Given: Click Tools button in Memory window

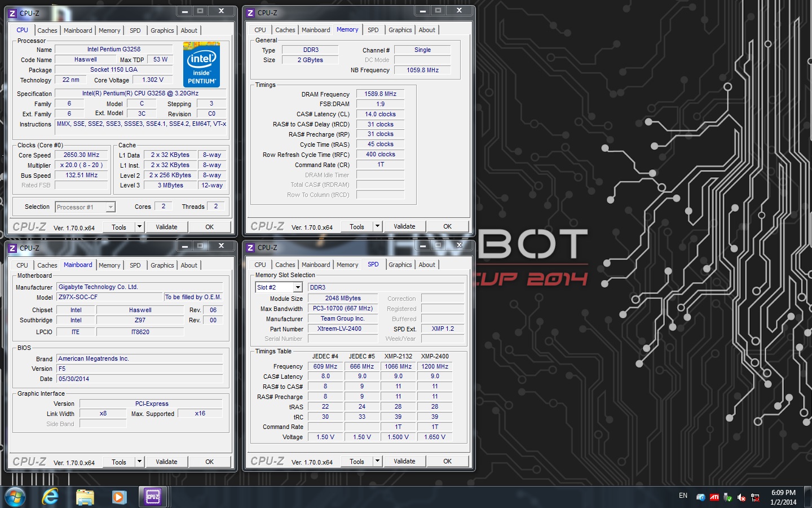Looking at the screenshot, I should click(357, 226).
